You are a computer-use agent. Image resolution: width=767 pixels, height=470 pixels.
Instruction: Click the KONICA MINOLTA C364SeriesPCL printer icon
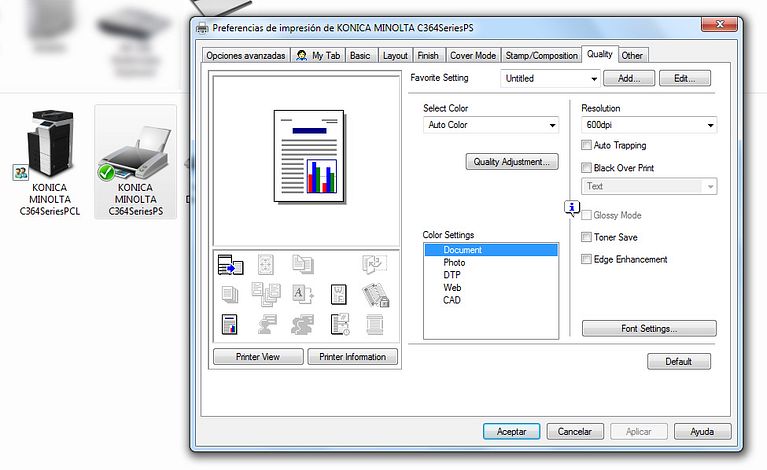click(x=50, y=143)
